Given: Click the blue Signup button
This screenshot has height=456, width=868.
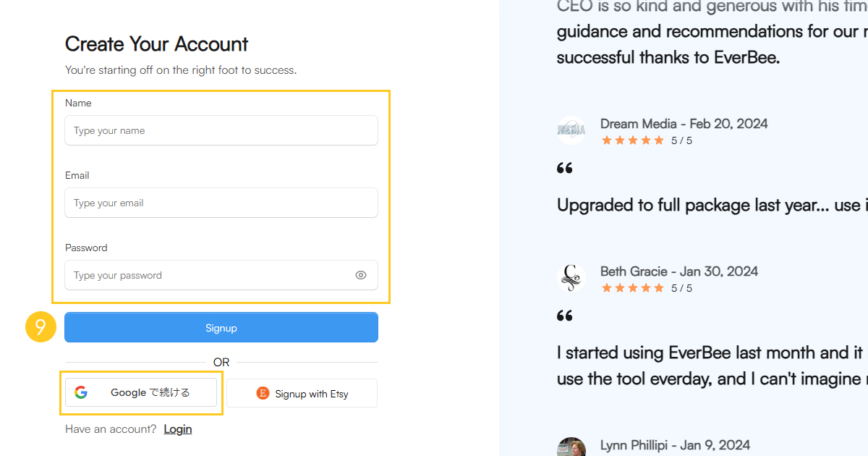Looking at the screenshot, I should (x=221, y=327).
